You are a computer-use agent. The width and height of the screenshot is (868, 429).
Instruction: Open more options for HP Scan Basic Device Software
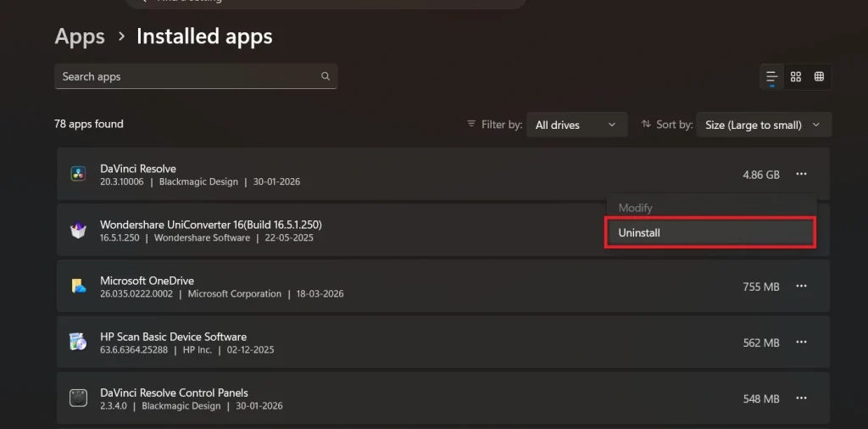coord(801,342)
